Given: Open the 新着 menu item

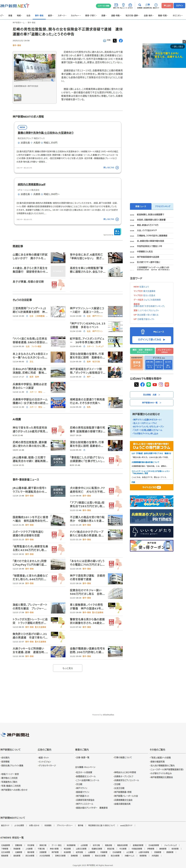Looking at the screenshot, I should 10,15.
